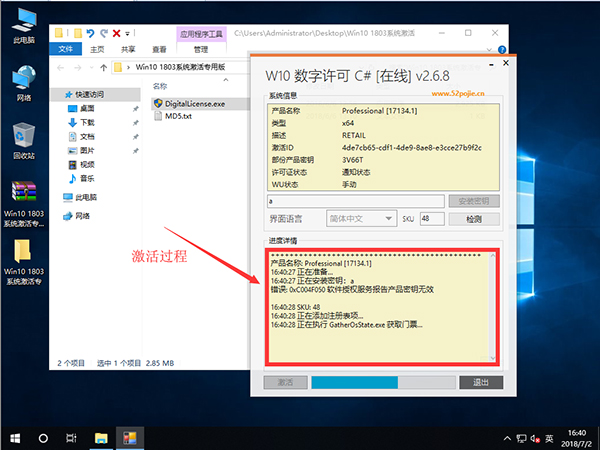This screenshot has height=450, width=600.
Task: Click the 激活 button
Action: 285,382
